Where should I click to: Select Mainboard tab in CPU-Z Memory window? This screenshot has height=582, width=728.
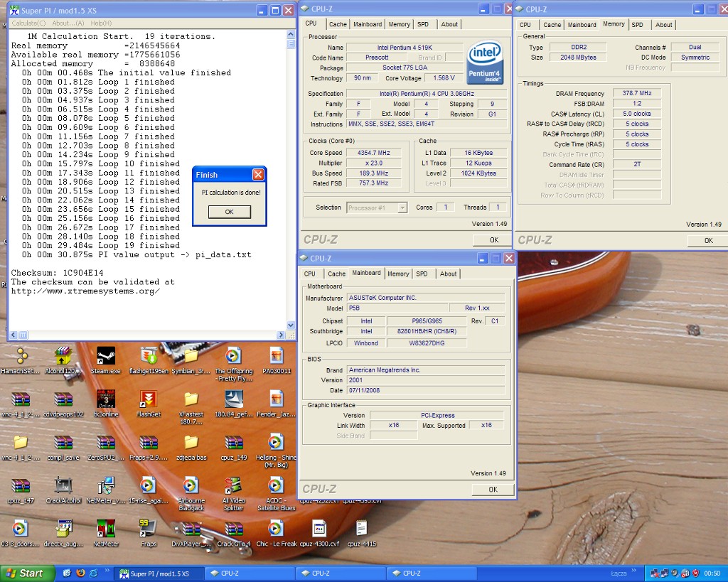[582, 25]
